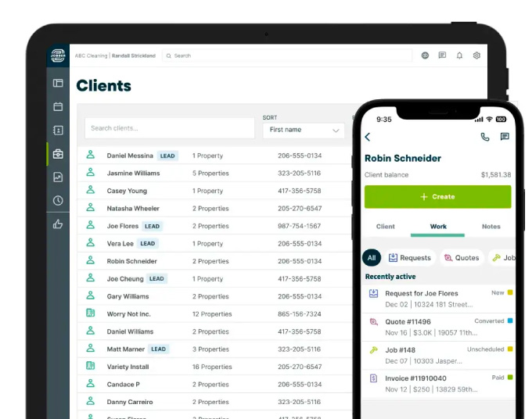Viewport: 532px width, 419px height.
Task: Open settings gear in top bar
Action: 476,56
